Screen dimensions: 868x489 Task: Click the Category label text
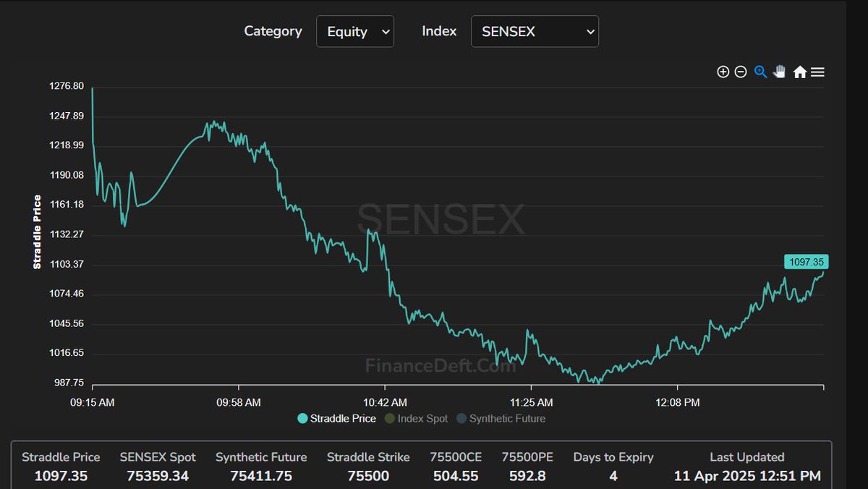click(273, 31)
